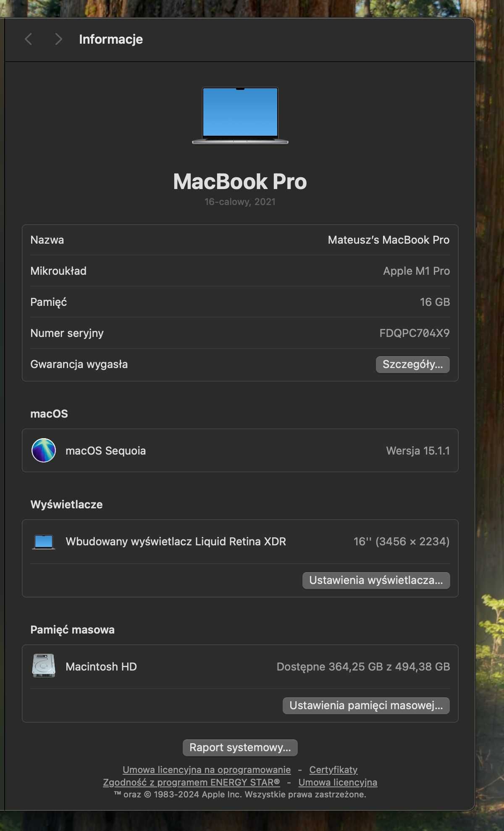Click the Macintosh HD label
The width and height of the screenshot is (504, 831).
click(x=101, y=667)
